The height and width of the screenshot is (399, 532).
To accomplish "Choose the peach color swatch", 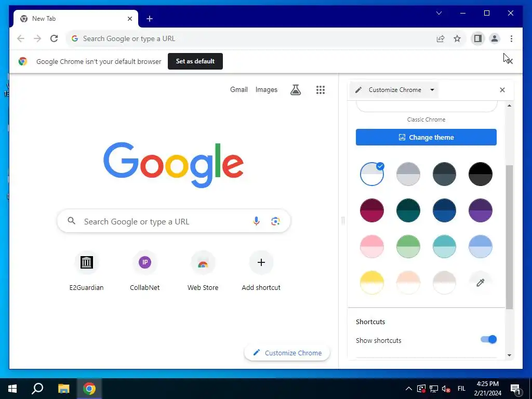I will pos(408,283).
